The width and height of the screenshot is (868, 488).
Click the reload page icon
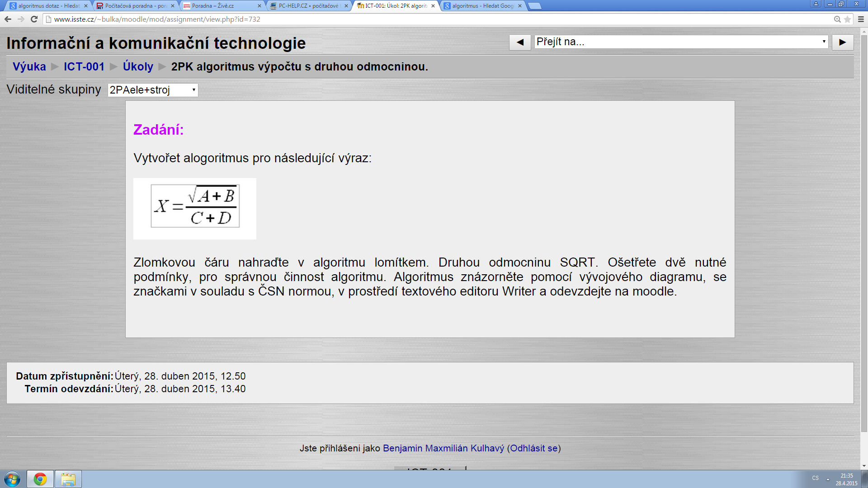(x=34, y=19)
